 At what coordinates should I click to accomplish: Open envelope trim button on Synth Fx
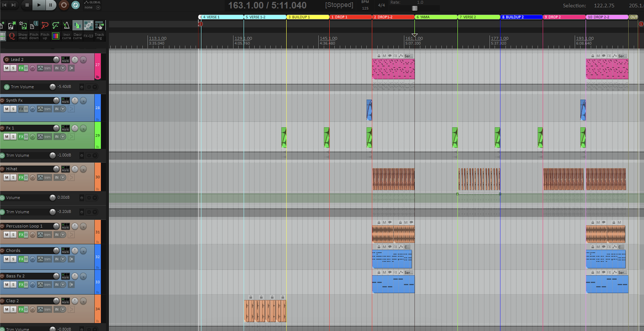44,109
